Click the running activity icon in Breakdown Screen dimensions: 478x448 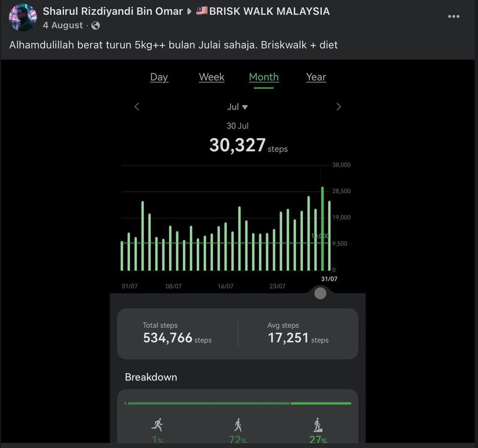pyautogui.click(x=157, y=425)
